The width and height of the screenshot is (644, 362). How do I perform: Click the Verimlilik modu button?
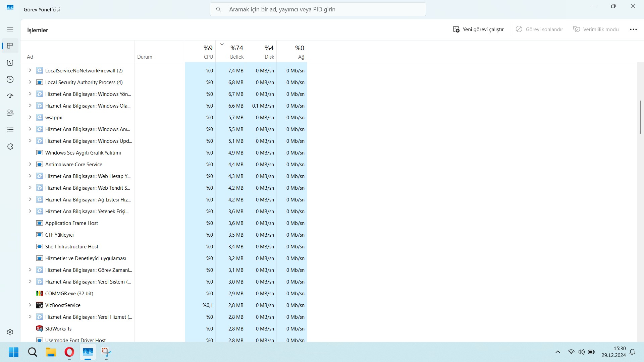pos(596,29)
